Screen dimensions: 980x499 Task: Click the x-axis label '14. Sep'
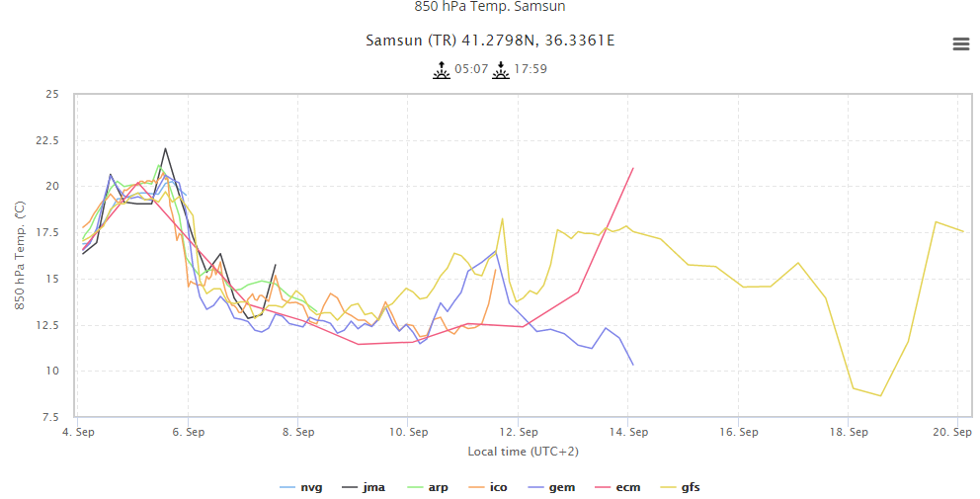(x=628, y=432)
